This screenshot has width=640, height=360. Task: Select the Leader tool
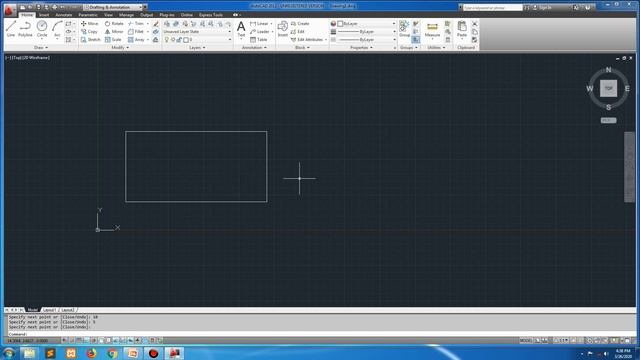point(260,31)
